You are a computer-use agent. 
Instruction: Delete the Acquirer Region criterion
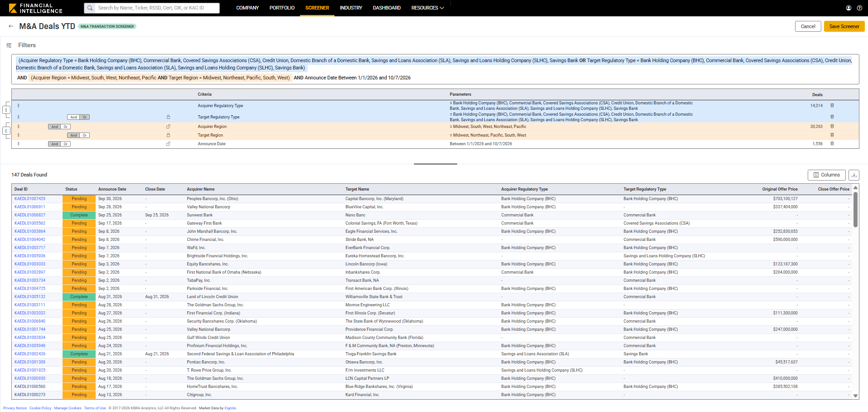coord(832,126)
